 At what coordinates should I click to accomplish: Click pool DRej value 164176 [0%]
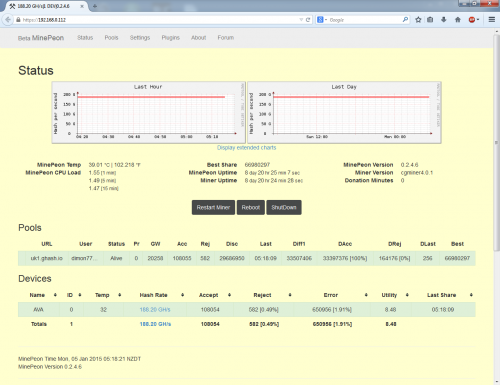click(394, 258)
